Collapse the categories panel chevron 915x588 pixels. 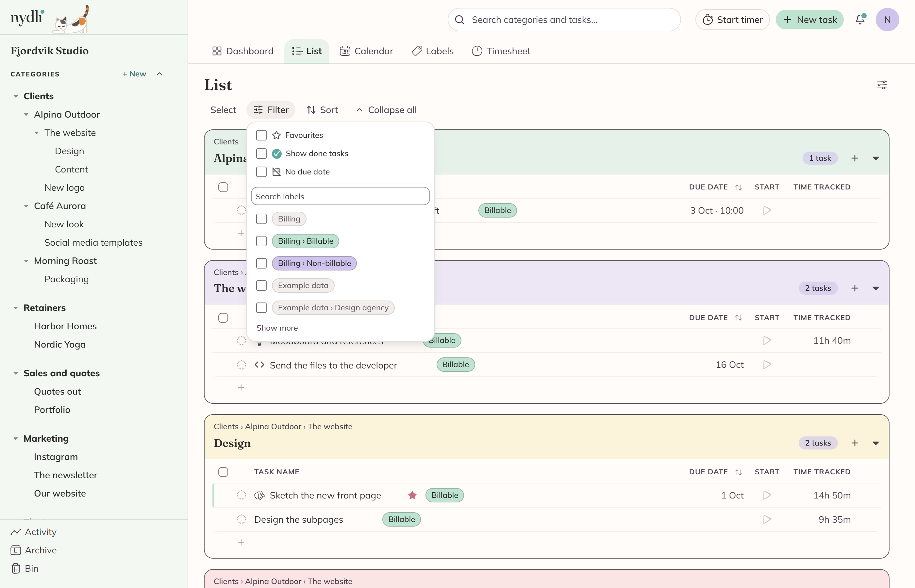click(x=159, y=74)
